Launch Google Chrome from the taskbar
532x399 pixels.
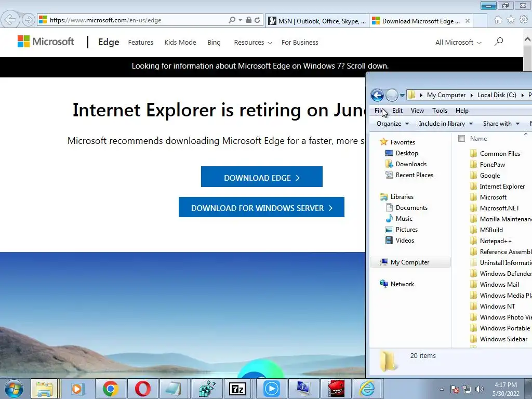[x=110, y=389]
